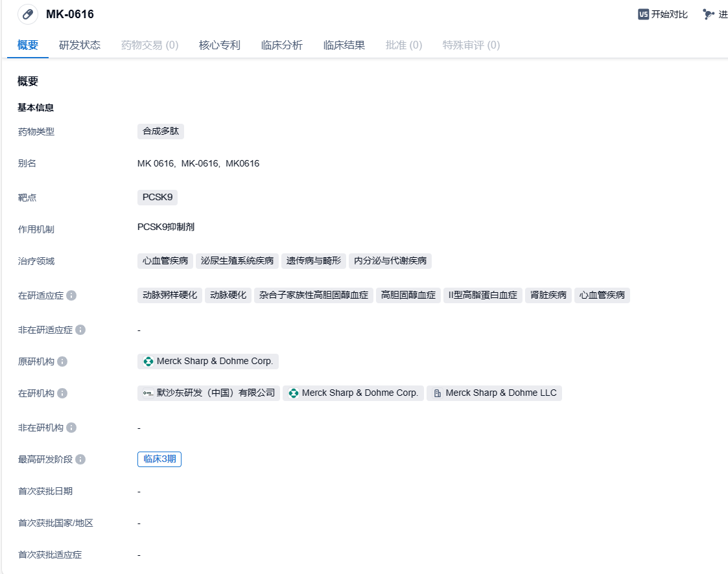Click the PCSK9 target tag

coord(158,198)
